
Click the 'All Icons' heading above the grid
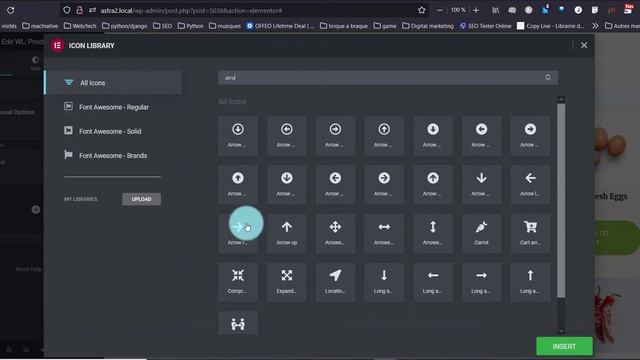pyautogui.click(x=232, y=101)
